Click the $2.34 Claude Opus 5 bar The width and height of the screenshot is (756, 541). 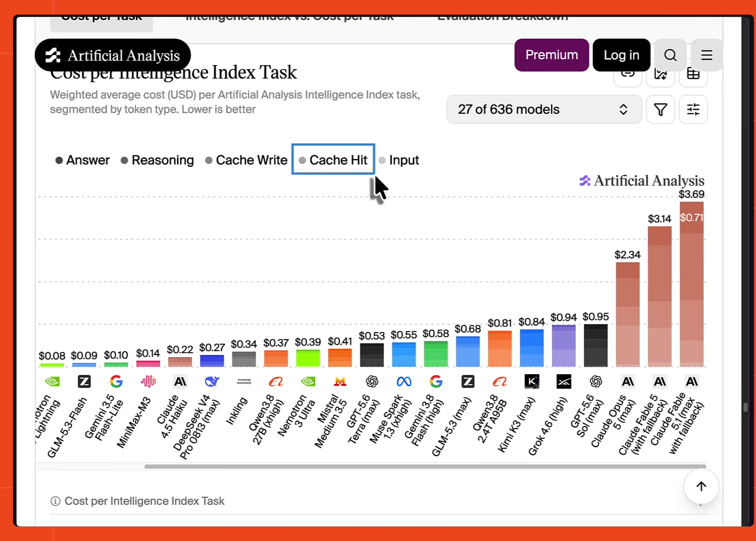pos(628,315)
